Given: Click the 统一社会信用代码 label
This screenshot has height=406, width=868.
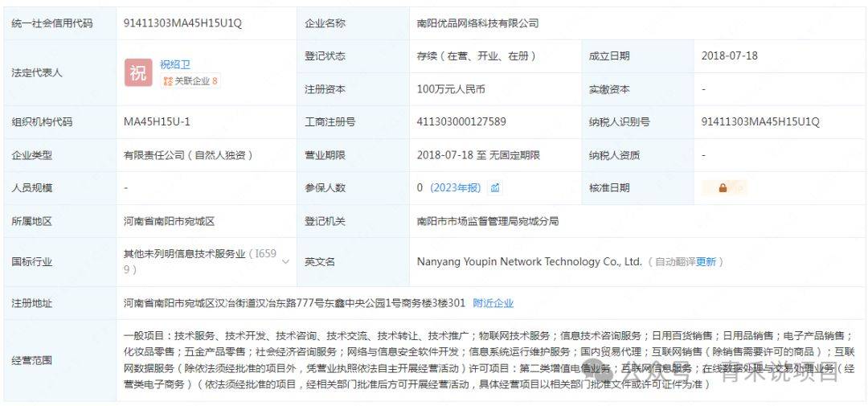Looking at the screenshot, I should 52,23.
